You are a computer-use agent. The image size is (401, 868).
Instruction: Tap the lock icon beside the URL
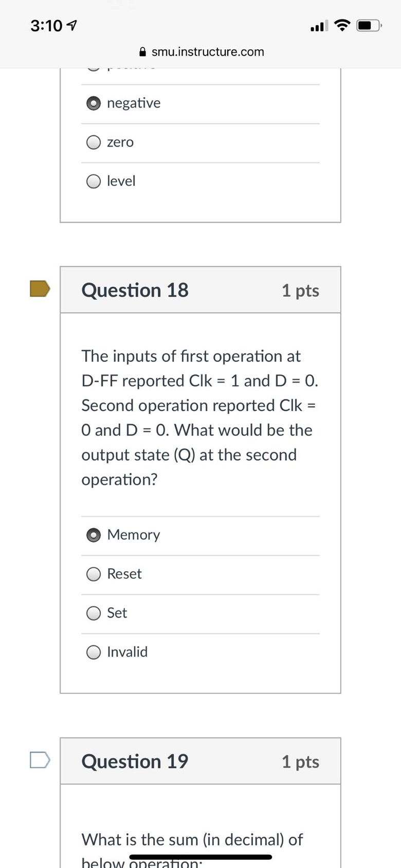(x=143, y=52)
